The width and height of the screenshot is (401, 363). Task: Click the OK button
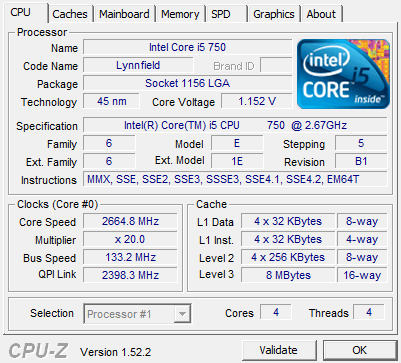point(360,350)
